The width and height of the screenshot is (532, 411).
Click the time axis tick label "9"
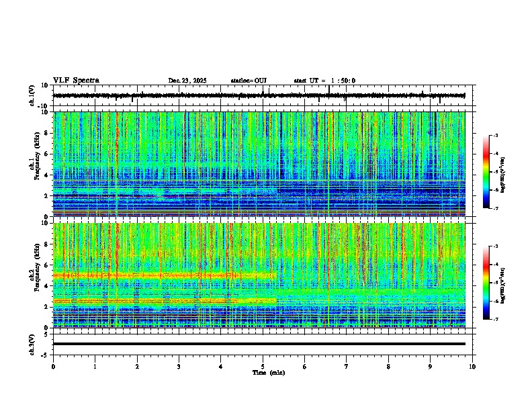pos(430,367)
